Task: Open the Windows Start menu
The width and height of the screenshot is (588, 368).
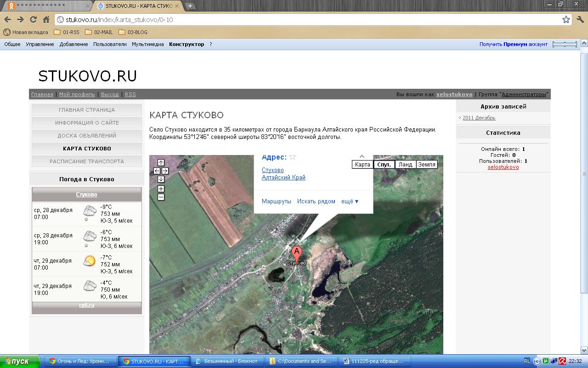Action: tap(21, 361)
